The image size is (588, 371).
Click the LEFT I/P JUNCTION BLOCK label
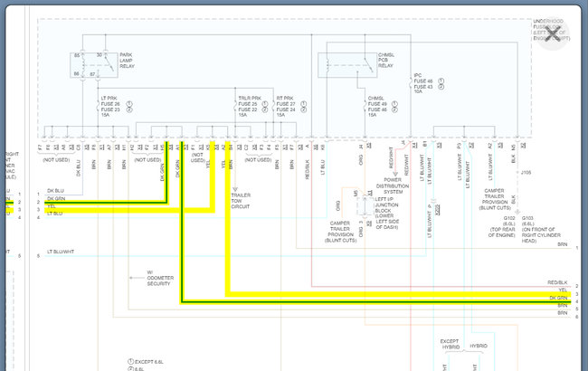tap(386, 213)
